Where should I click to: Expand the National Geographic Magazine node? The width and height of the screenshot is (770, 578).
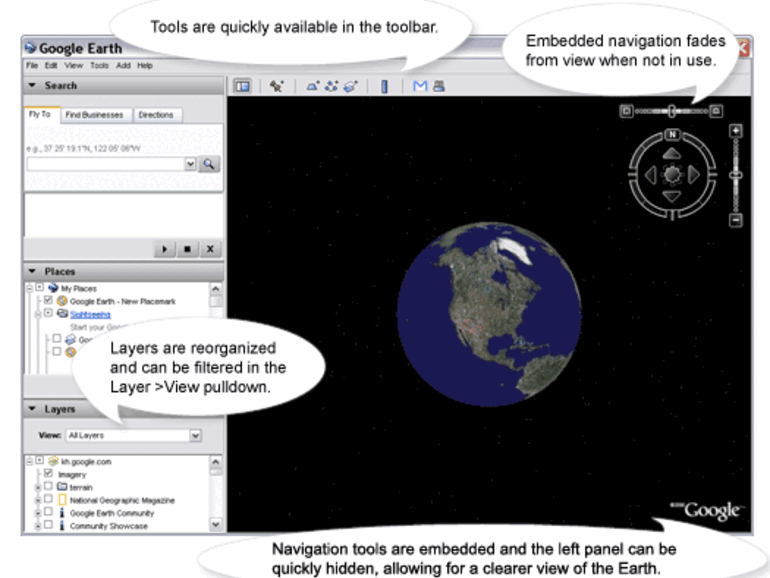[38, 500]
